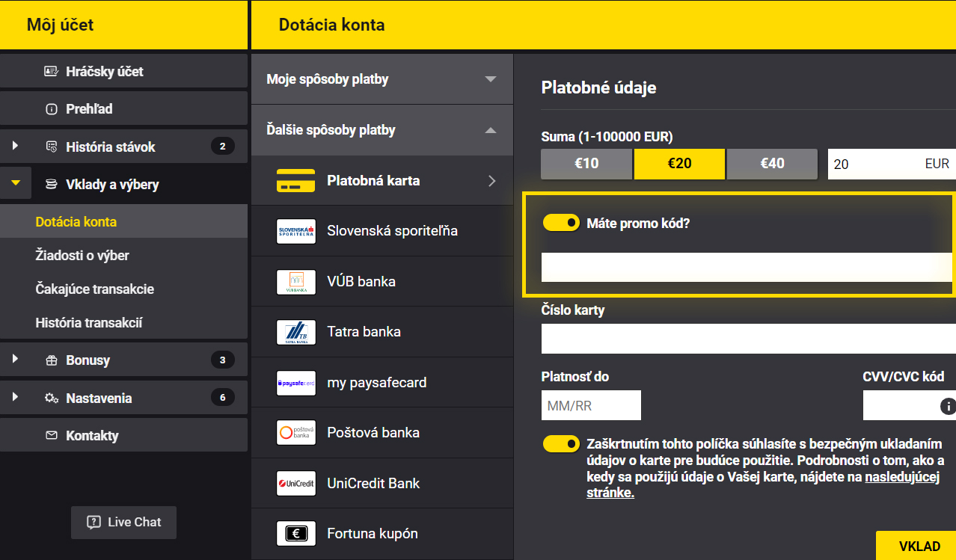Viewport: 956px width, 560px height.
Task: Select the Platobná karta payment card icon
Action: click(296, 180)
